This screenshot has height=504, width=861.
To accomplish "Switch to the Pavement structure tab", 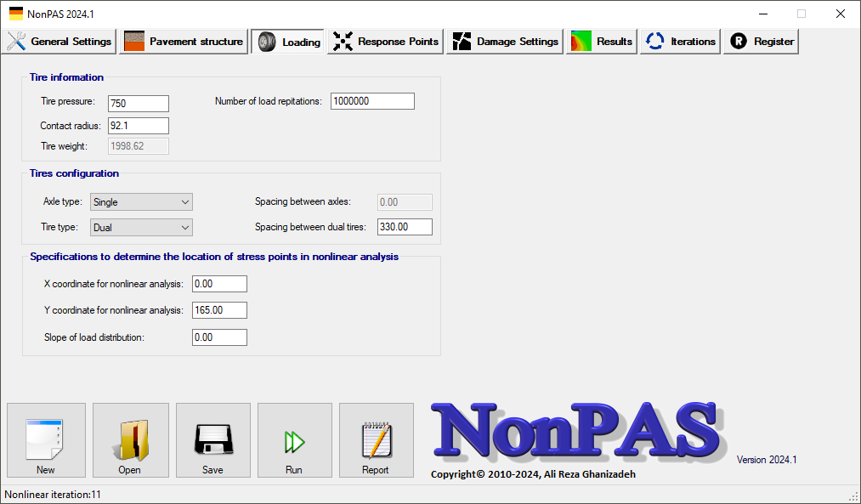I will click(x=184, y=42).
